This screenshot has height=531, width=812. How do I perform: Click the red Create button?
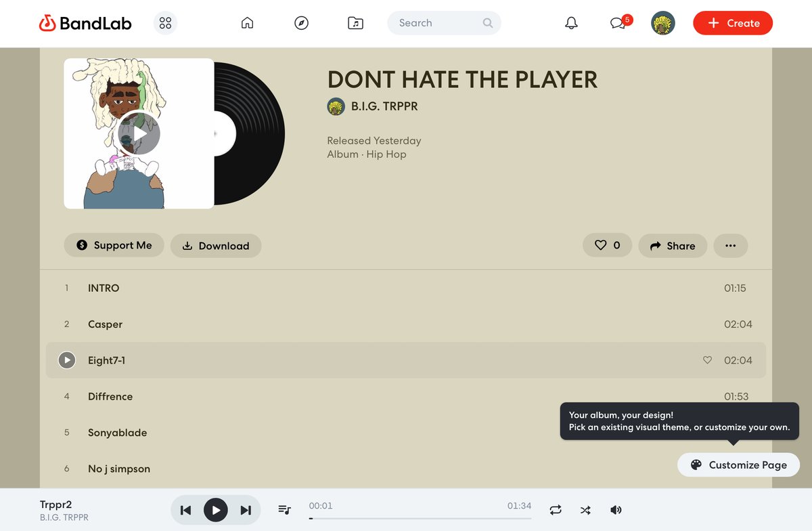pyautogui.click(x=733, y=23)
